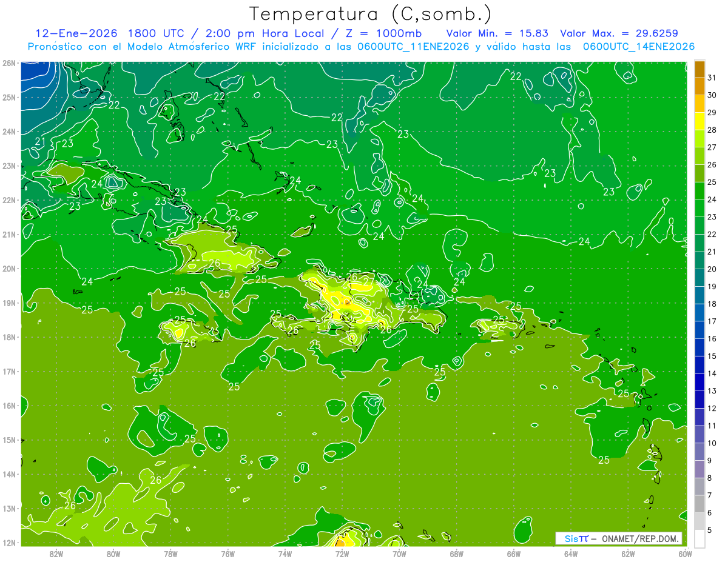Pick the dark blue swatch between 13 and 14

click(x=699, y=383)
